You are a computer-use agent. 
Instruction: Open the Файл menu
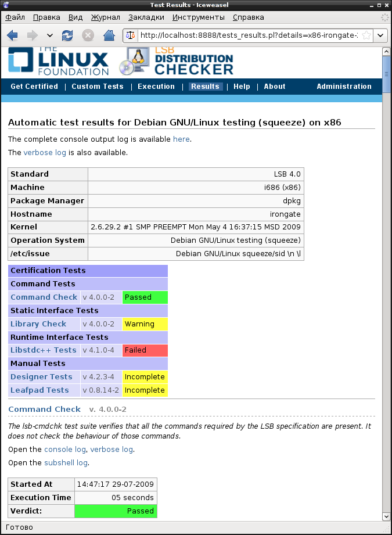(15, 17)
